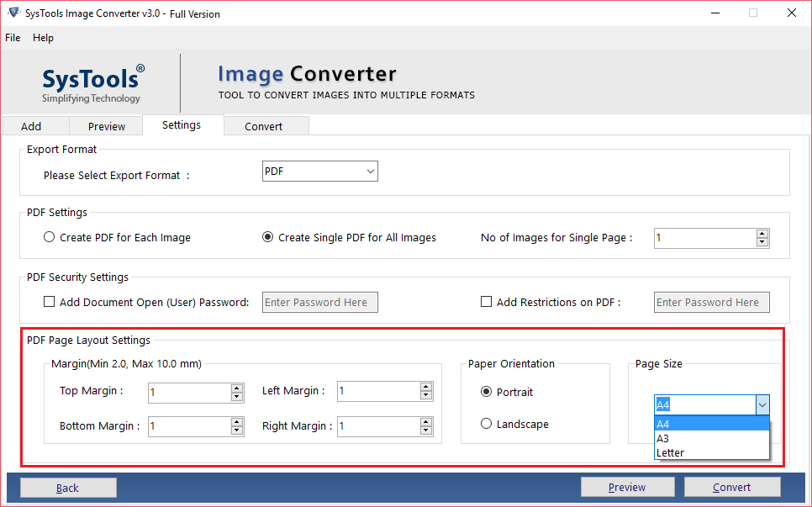Open the Help menu
The height and width of the screenshot is (507, 812).
[43, 38]
